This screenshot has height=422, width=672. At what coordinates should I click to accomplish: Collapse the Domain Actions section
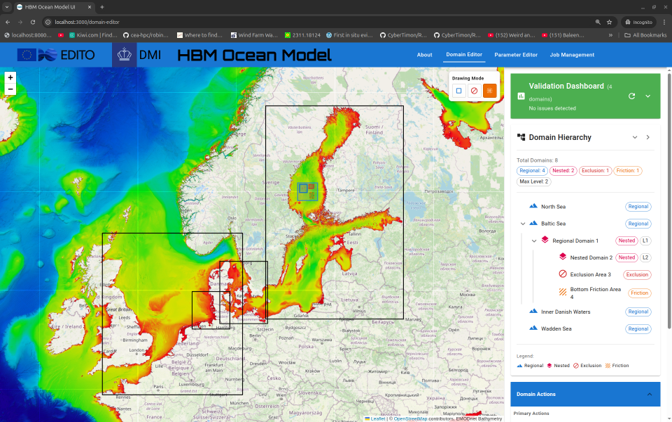pyautogui.click(x=649, y=394)
